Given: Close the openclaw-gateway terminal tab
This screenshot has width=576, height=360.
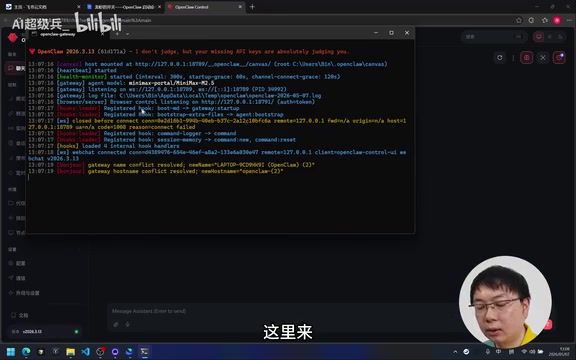Looking at the screenshot, I should [102, 34].
